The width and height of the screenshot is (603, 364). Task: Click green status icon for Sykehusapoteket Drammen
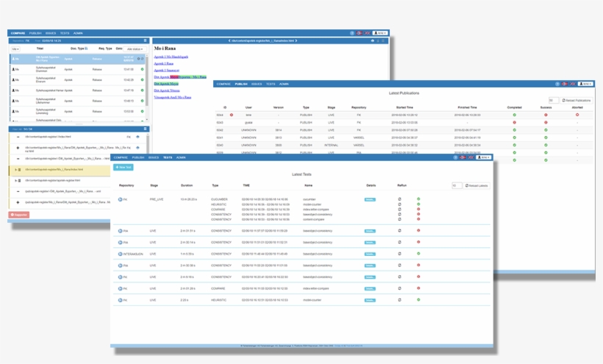coord(142,69)
